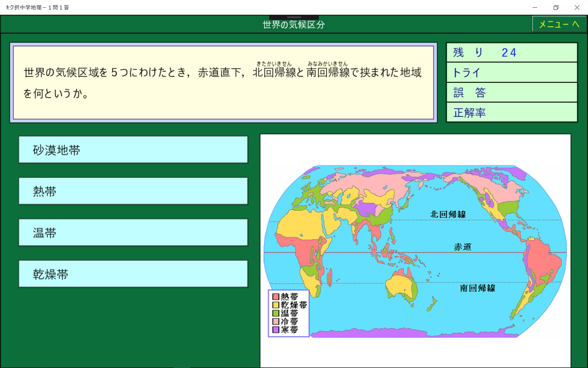
Task: Click the question text box
Action: pos(224,83)
